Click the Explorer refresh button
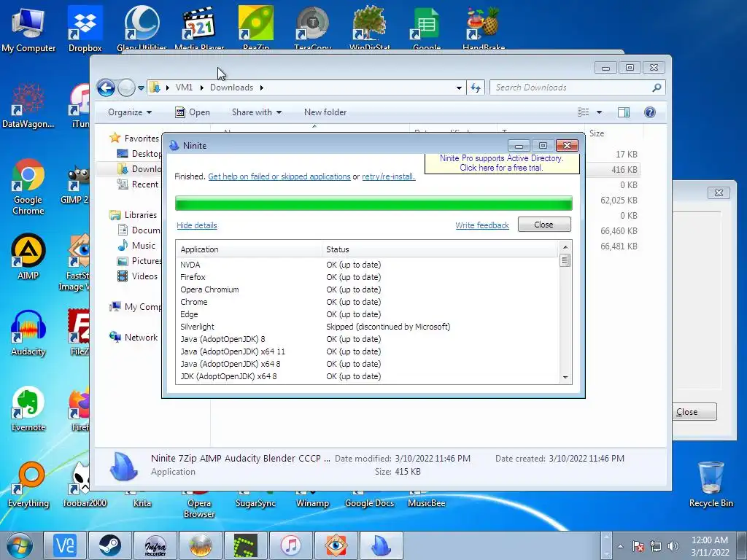Viewport: 747px width, 560px height. (x=476, y=87)
